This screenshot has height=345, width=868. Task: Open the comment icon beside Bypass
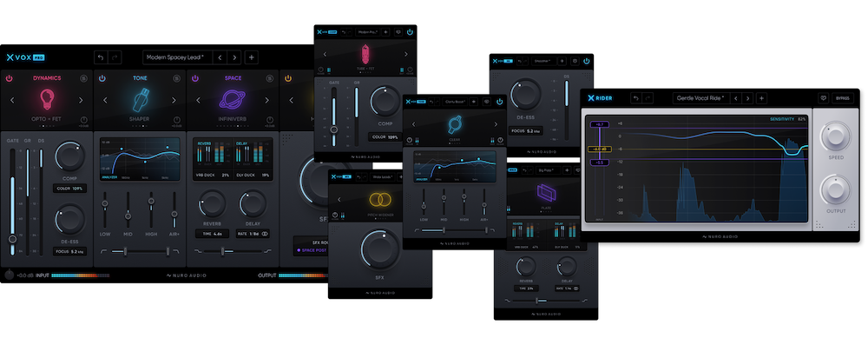pyautogui.click(x=823, y=98)
